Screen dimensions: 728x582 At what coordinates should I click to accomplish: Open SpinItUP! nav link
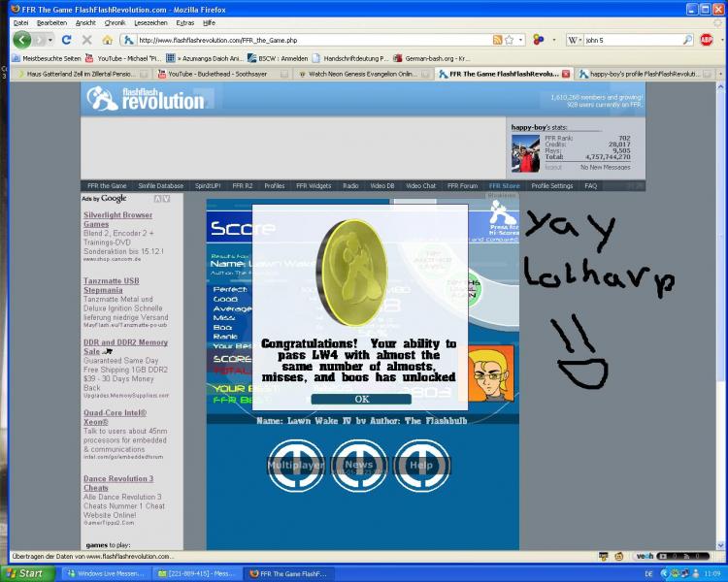click(x=208, y=185)
